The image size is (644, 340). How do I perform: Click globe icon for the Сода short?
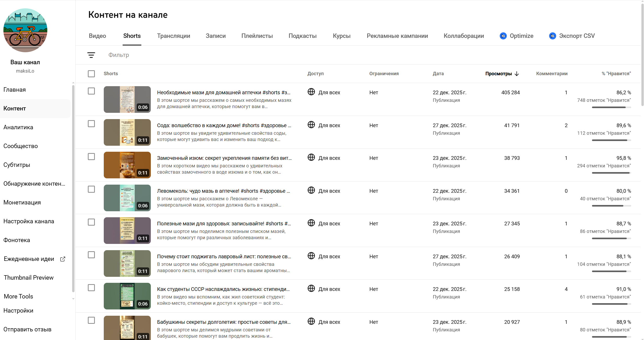311,125
